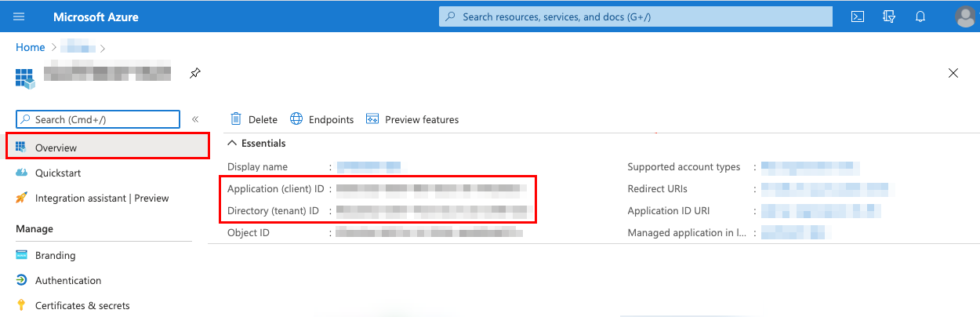The height and width of the screenshot is (317, 980).
Task: Click the magnifier icon in the top search bar
Action: pyautogui.click(x=450, y=16)
